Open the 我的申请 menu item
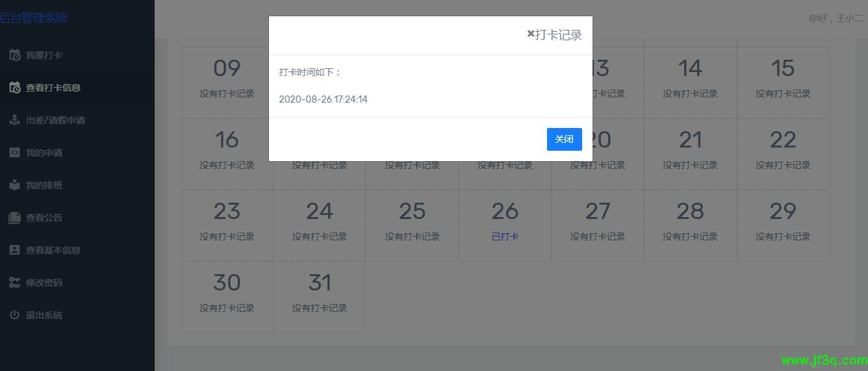This screenshot has width=868, height=371. pyautogui.click(x=44, y=153)
